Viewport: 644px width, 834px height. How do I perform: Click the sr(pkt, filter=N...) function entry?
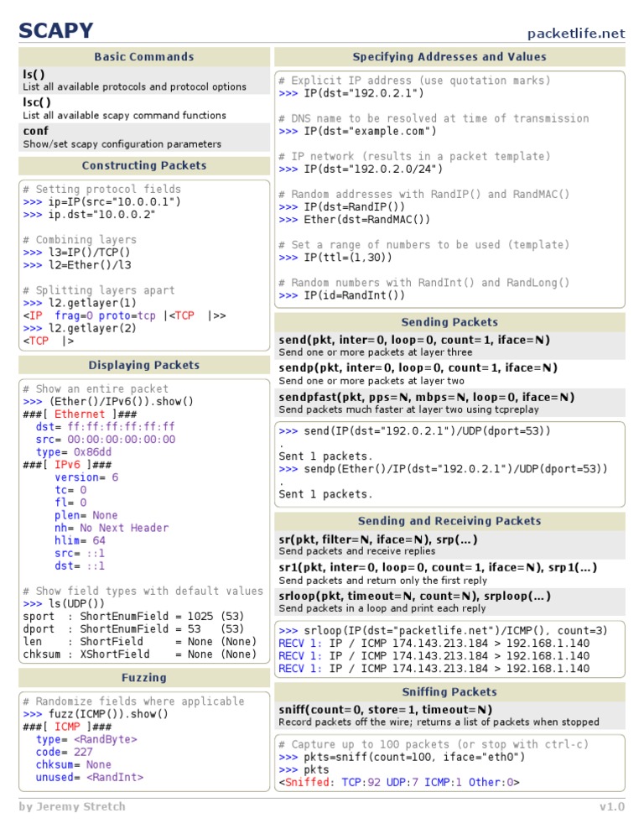[450, 545]
